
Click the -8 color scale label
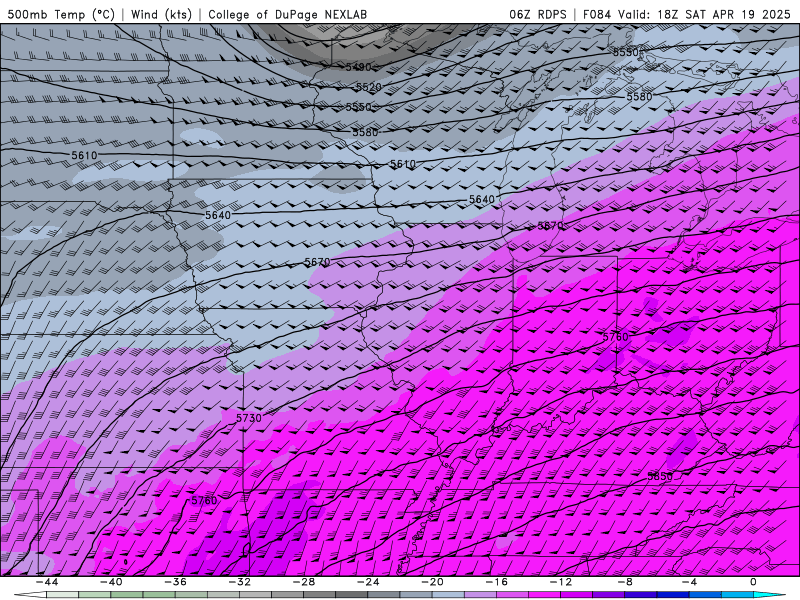[x=625, y=582]
